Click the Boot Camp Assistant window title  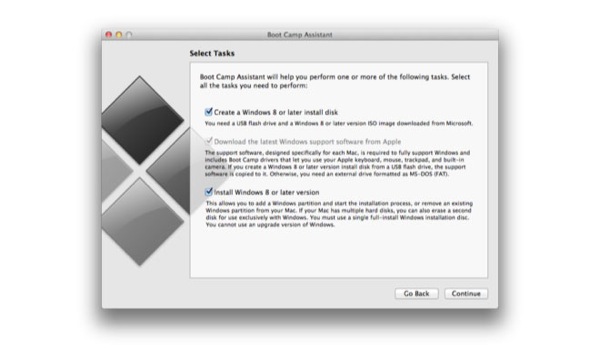(300, 35)
